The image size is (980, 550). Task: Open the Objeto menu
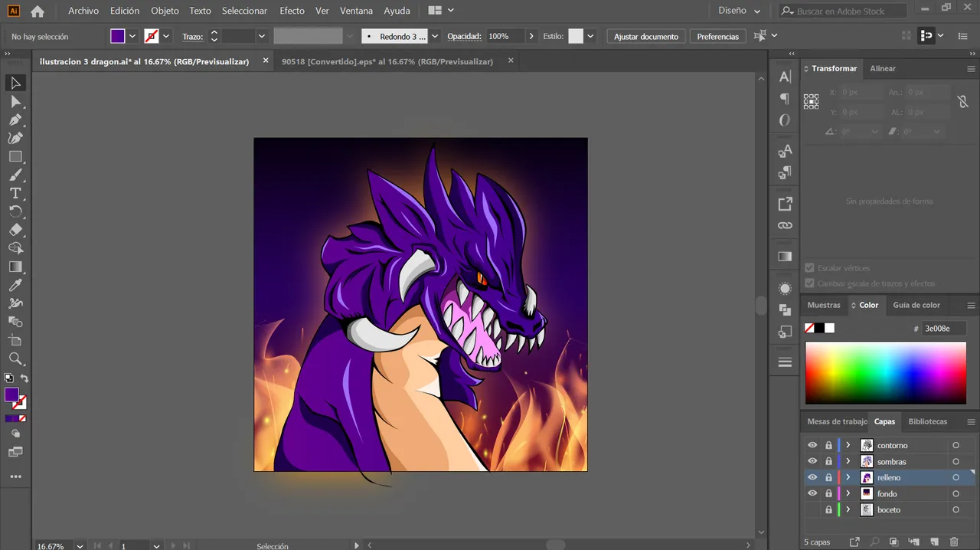165,11
